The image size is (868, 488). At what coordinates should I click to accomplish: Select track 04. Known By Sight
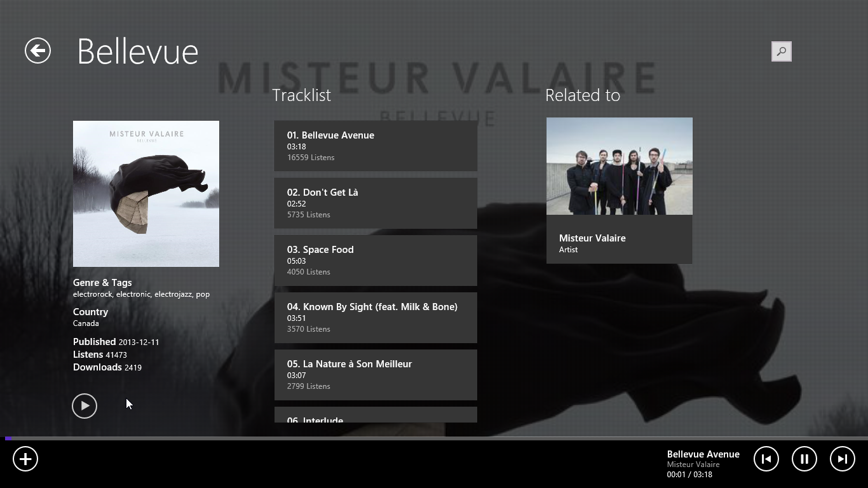click(376, 318)
